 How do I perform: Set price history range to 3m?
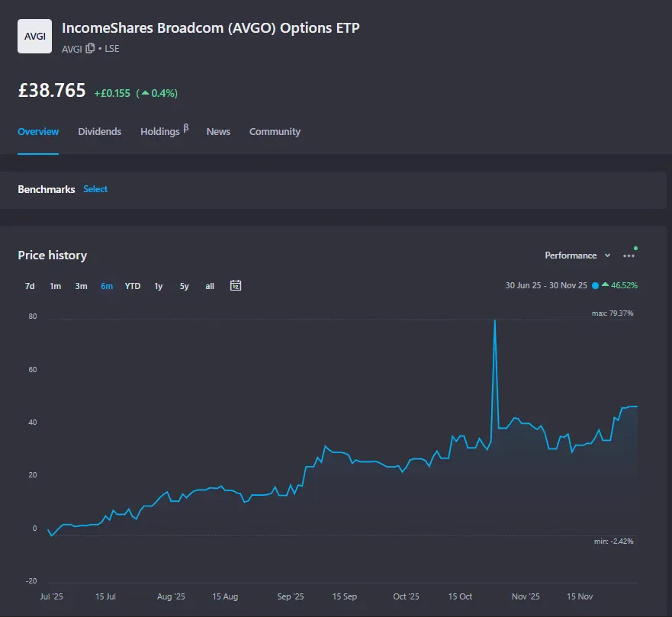(81, 286)
